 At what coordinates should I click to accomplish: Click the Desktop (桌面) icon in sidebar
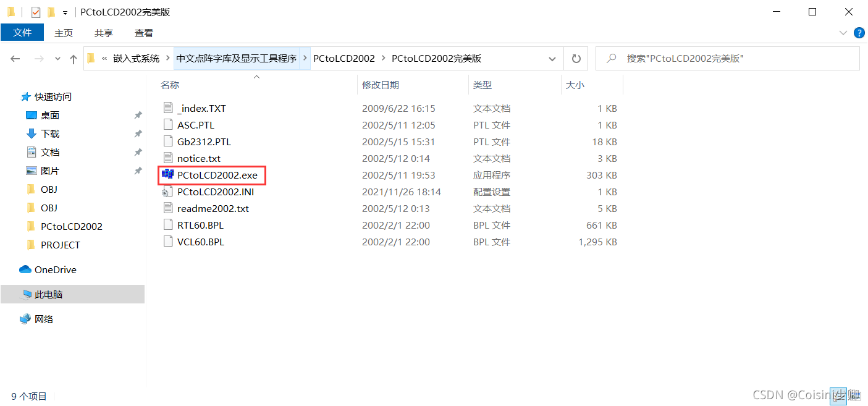[32, 115]
